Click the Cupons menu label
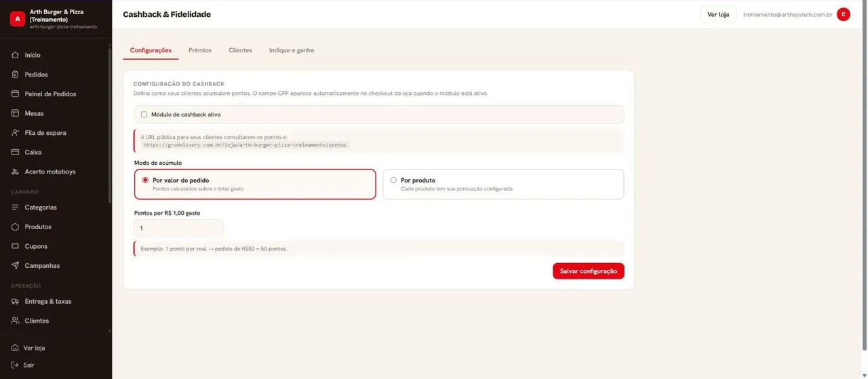This screenshot has height=379, width=868. coord(36,246)
